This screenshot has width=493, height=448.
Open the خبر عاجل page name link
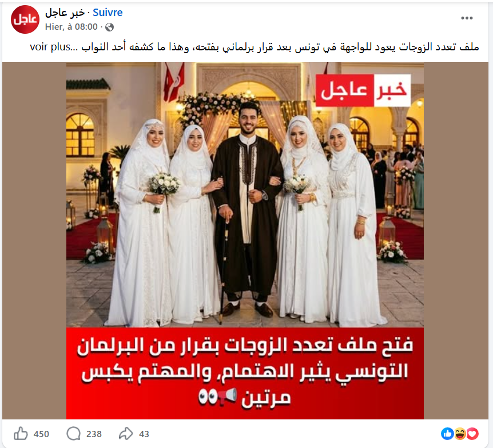[65, 13]
